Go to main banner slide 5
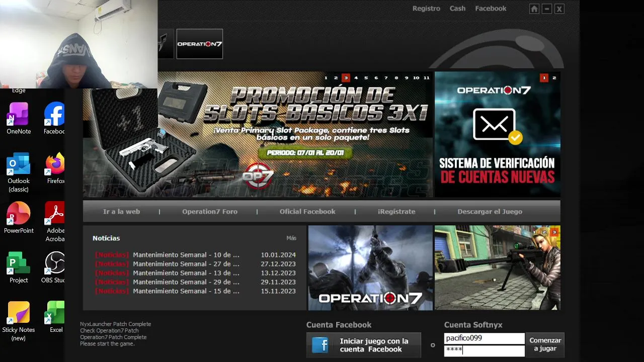This screenshot has height=362, width=644. (x=366, y=78)
